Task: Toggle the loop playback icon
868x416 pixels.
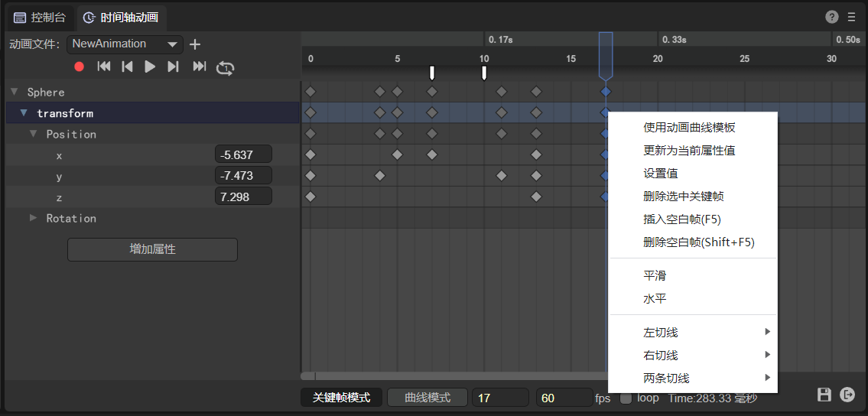Action: pos(224,67)
